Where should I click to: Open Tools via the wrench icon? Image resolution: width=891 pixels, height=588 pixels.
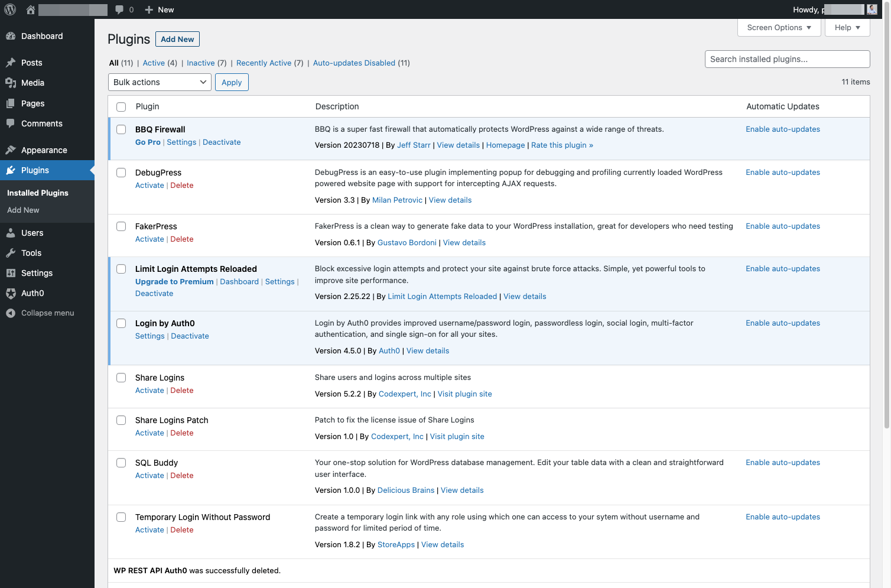[11, 253]
